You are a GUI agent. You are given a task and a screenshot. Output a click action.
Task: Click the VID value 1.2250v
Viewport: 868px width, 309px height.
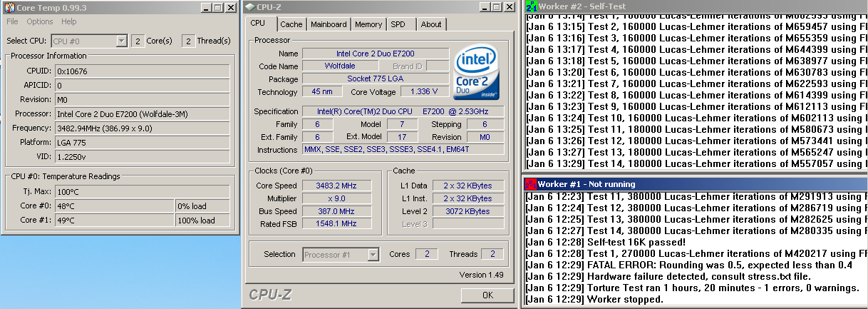point(143,156)
